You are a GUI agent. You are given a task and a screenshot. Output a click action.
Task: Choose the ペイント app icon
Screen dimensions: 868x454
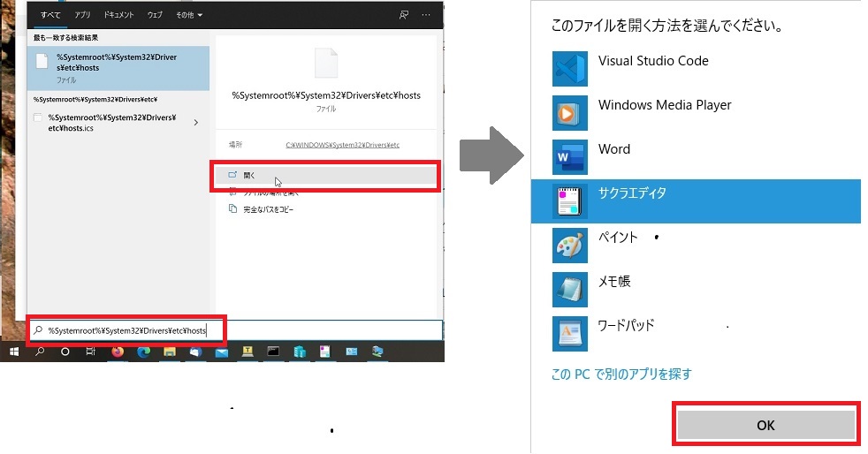tap(569, 246)
